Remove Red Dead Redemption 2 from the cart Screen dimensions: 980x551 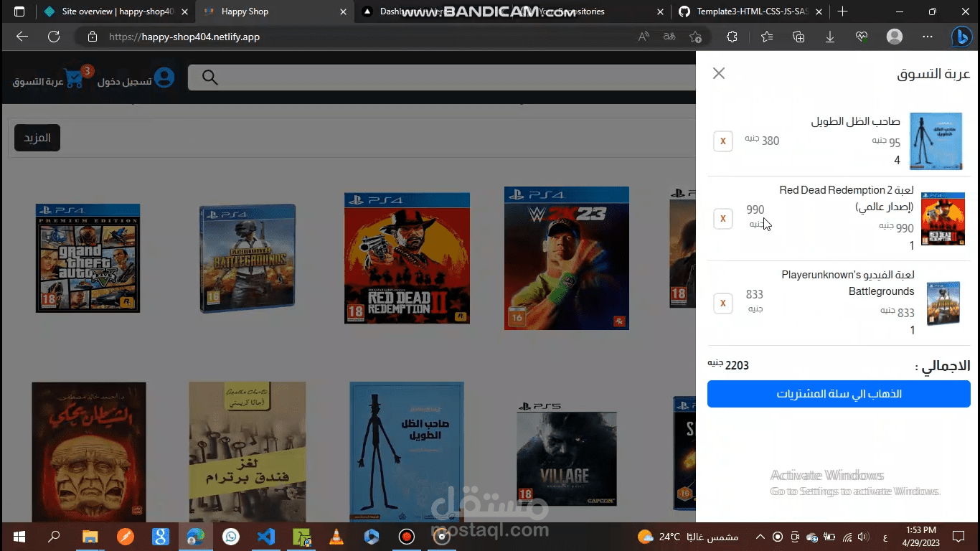723,219
